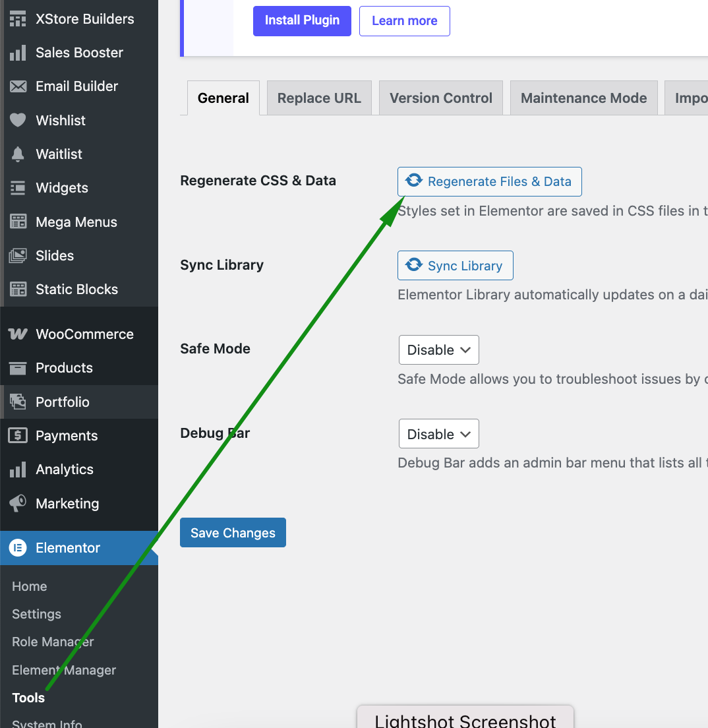This screenshot has width=708, height=728.
Task: Click the Debug Bar setting label
Action: pyautogui.click(x=215, y=433)
